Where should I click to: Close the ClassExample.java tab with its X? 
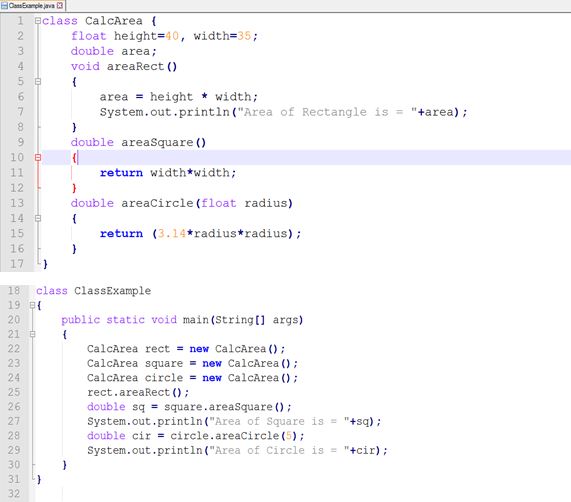[x=60, y=5]
